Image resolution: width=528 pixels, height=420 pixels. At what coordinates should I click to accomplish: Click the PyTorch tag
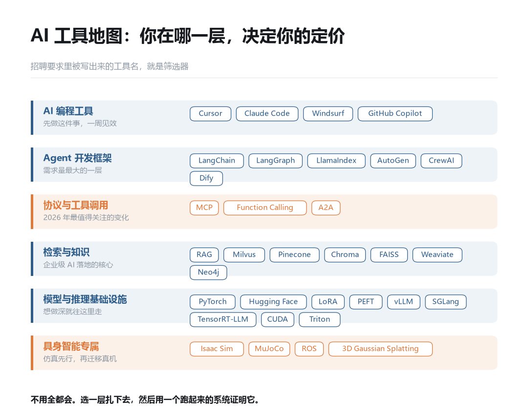coord(213,302)
